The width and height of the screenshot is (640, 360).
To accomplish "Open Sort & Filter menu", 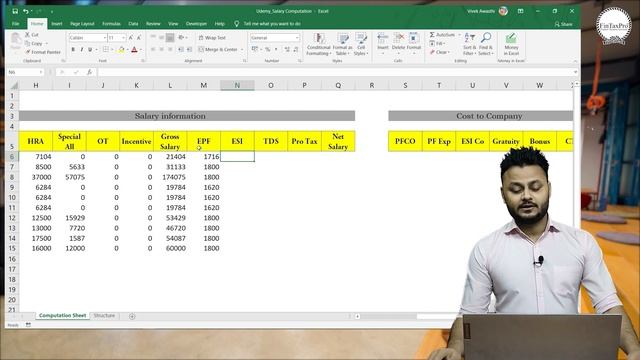I will click(x=469, y=44).
